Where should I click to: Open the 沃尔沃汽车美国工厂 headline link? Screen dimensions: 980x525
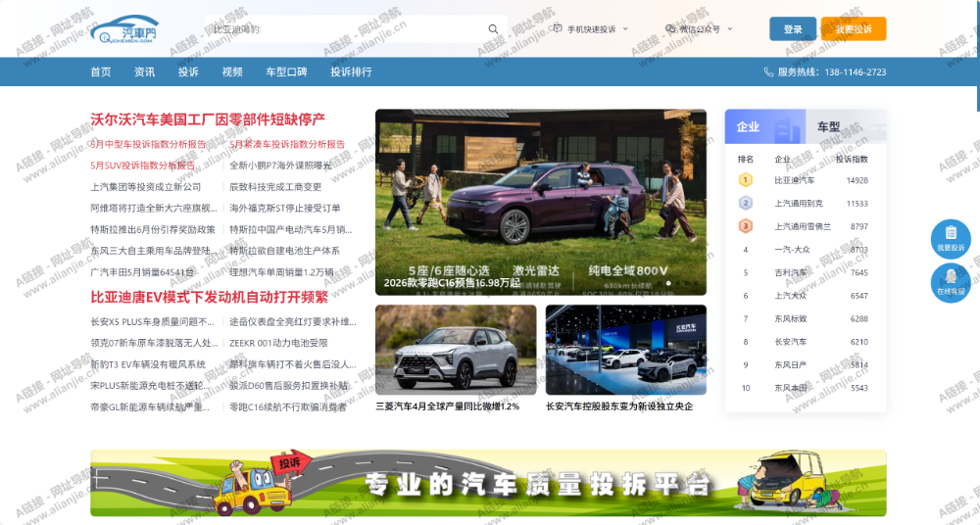[208, 119]
